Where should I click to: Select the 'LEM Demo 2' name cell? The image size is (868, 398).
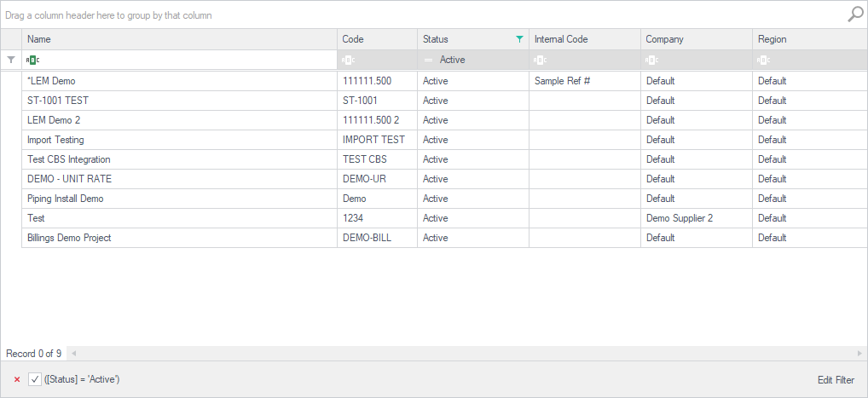point(179,120)
